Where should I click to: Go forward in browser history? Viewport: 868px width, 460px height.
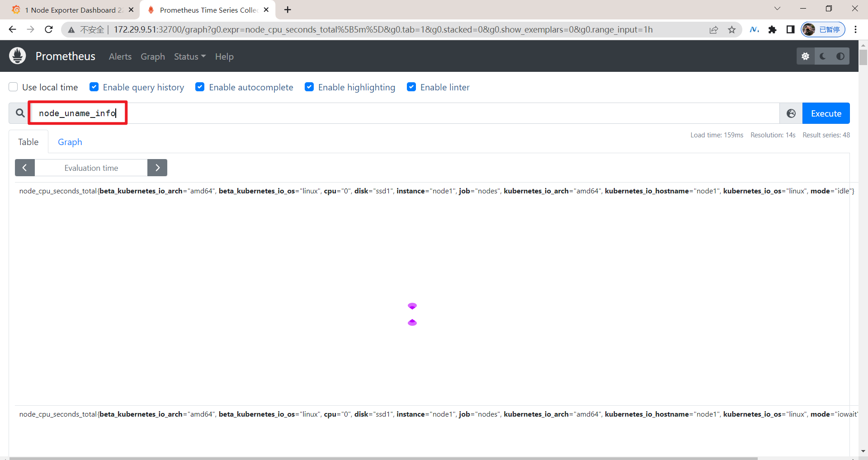30,29
